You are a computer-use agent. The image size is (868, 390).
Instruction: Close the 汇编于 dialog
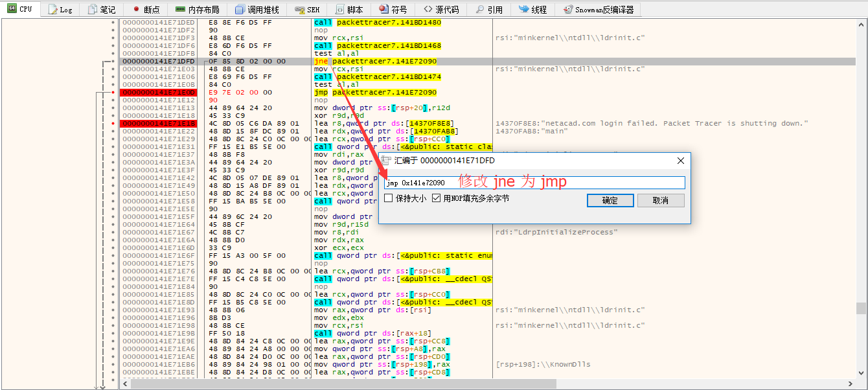[x=680, y=161]
